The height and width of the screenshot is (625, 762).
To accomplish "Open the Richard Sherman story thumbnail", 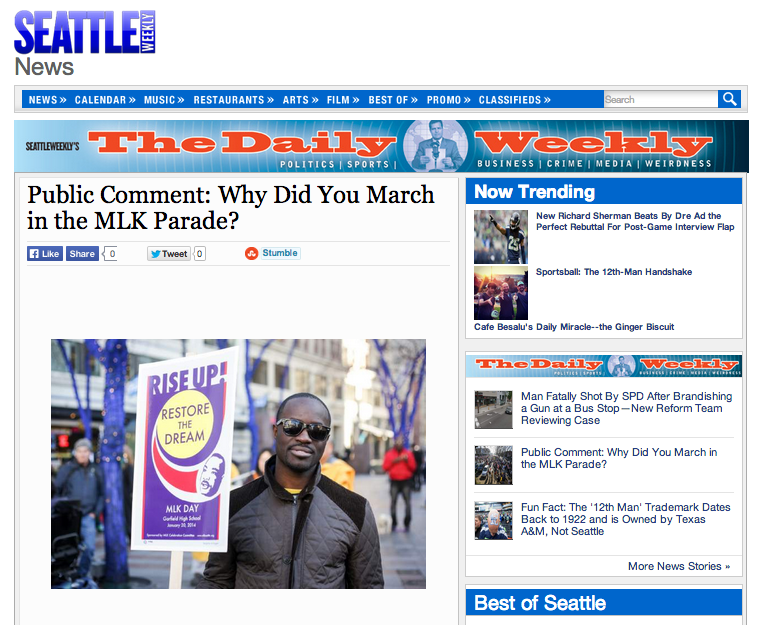I will [501, 237].
